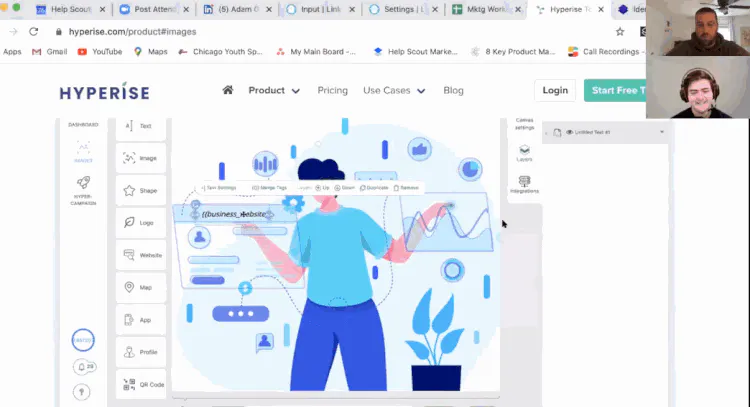Pick the Map element tool
This screenshot has height=407, width=750.
point(141,287)
